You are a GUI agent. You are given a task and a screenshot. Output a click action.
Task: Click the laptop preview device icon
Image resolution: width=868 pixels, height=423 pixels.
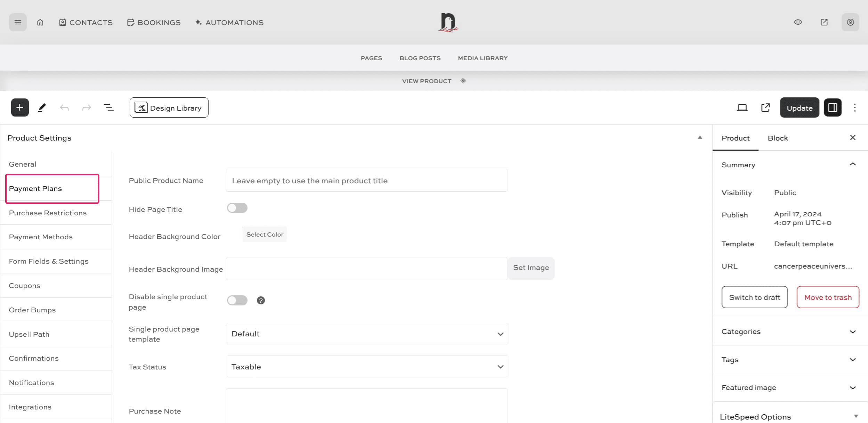click(x=742, y=108)
